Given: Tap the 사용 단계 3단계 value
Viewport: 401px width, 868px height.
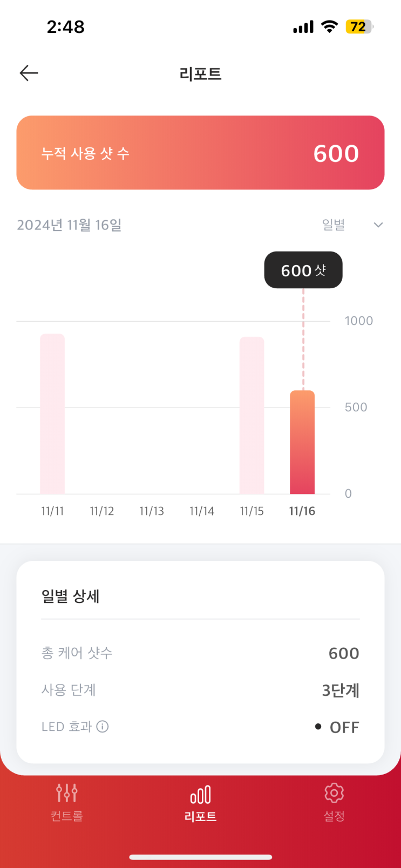Looking at the screenshot, I should pos(341,690).
